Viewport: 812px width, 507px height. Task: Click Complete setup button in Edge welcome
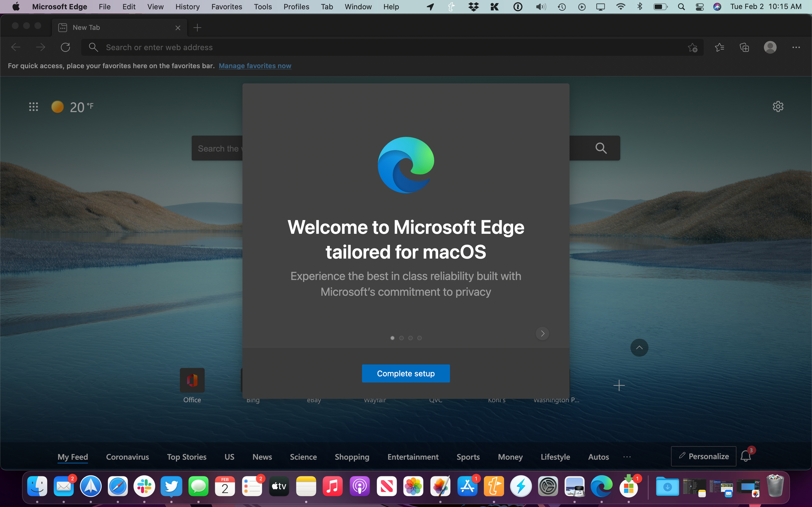point(406,373)
